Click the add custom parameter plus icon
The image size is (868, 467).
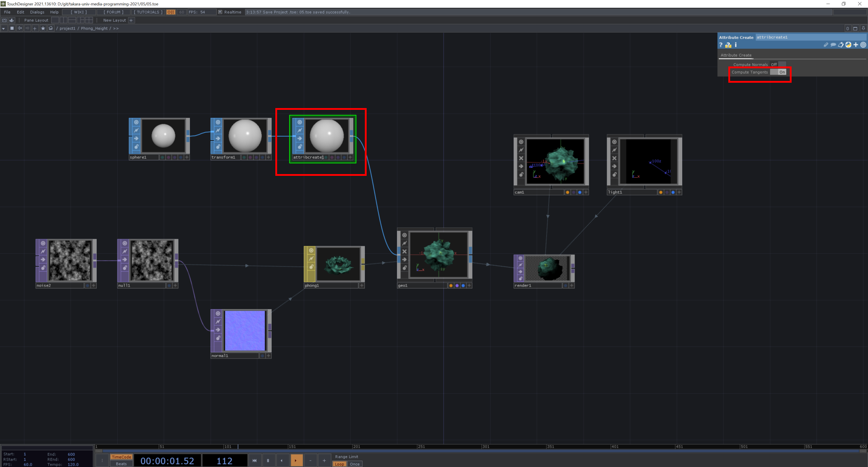point(855,45)
